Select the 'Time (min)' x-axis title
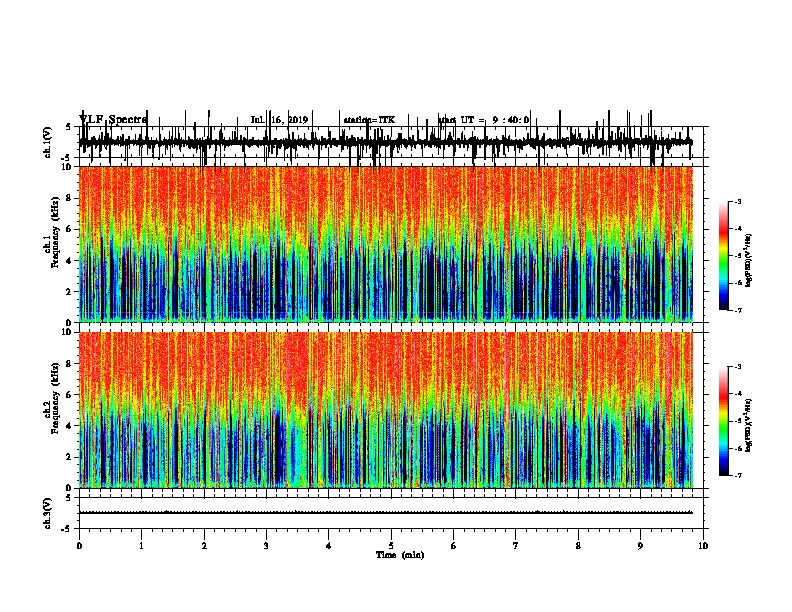 tap(400, 555)
